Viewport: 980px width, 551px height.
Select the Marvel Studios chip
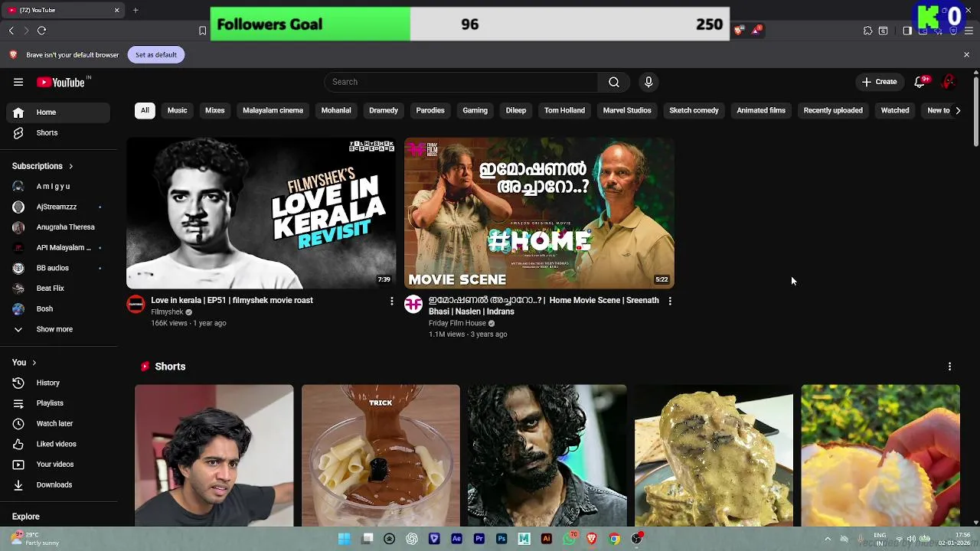pyautogui.click(x=627, y=110)
